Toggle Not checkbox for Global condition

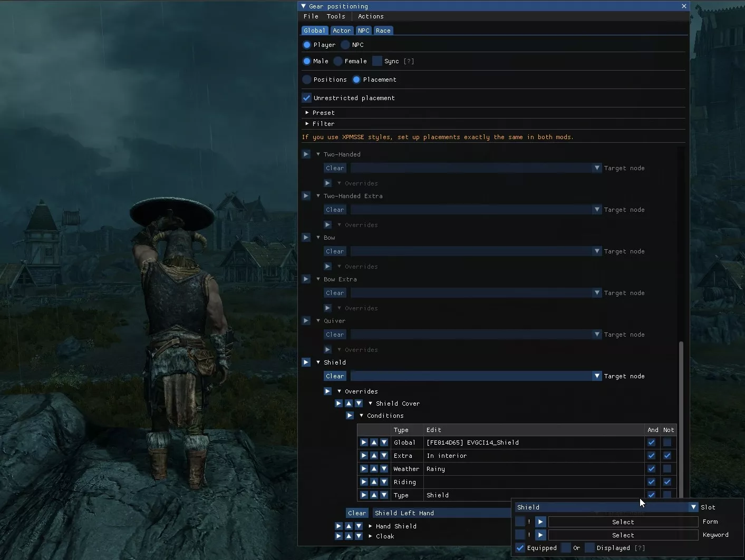[667, 443]
